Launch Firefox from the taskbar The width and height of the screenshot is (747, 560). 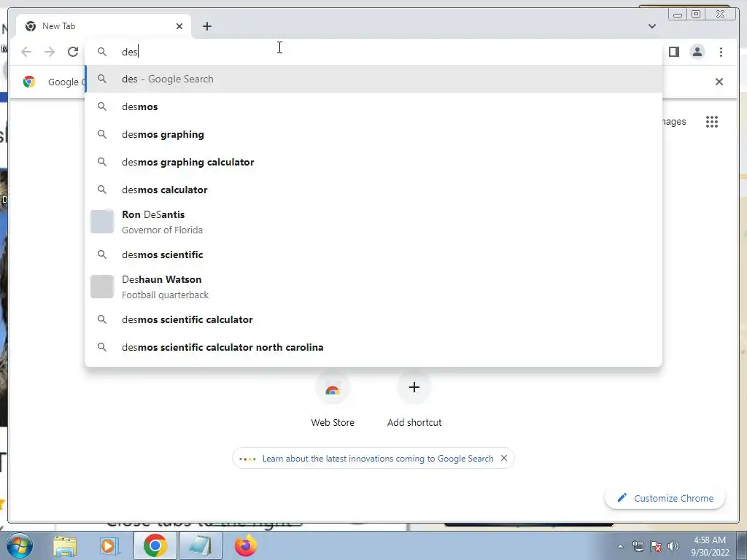point(245,546)
